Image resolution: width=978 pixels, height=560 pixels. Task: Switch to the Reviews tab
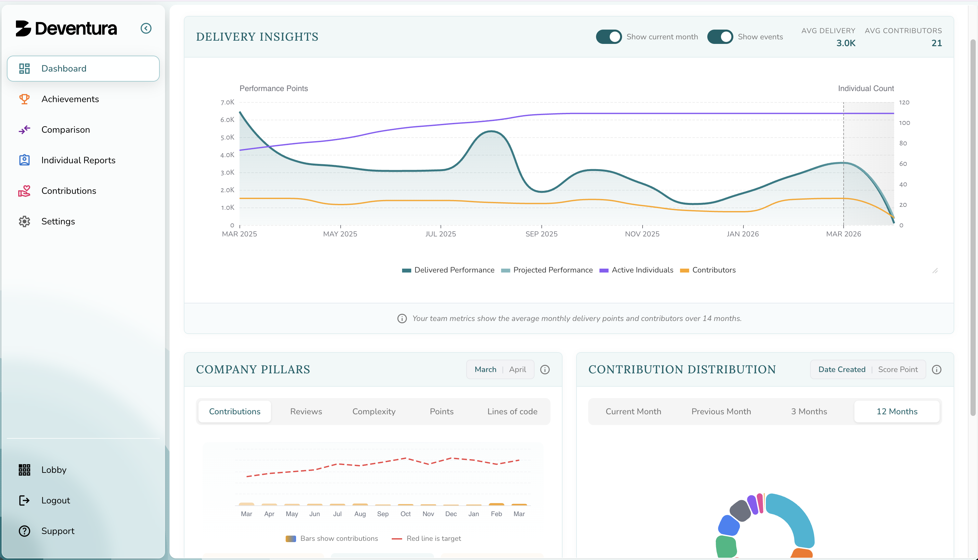pyautogui.click(x=306, y=411)
